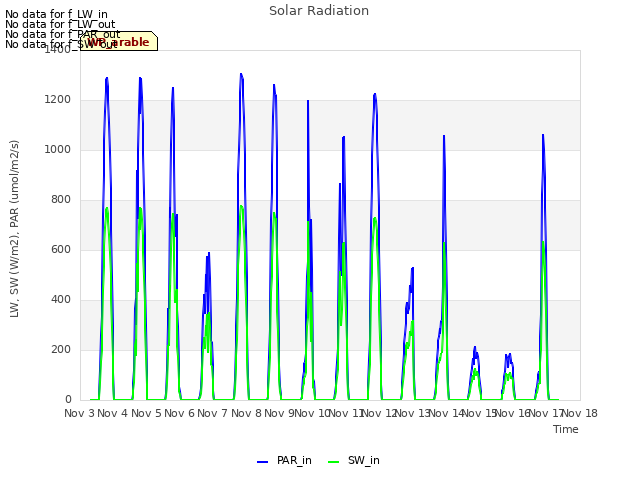The height and width of the screenshot is (480, 640).
Task: Click the PAR_in peak on Nov 3
Action: tap(107, 78)
